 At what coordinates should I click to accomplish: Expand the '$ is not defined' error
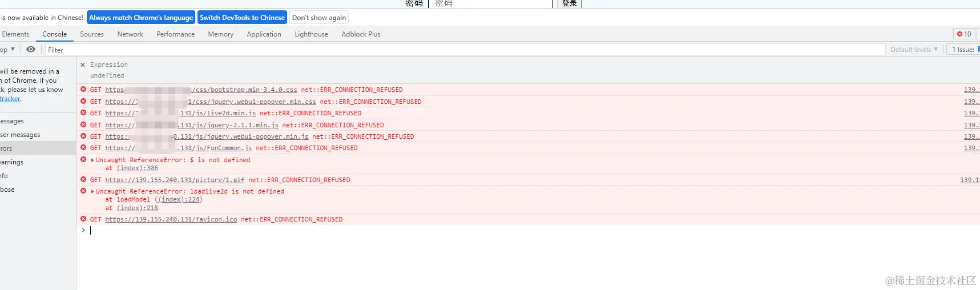pyautogui.click(x=92, y=160)
